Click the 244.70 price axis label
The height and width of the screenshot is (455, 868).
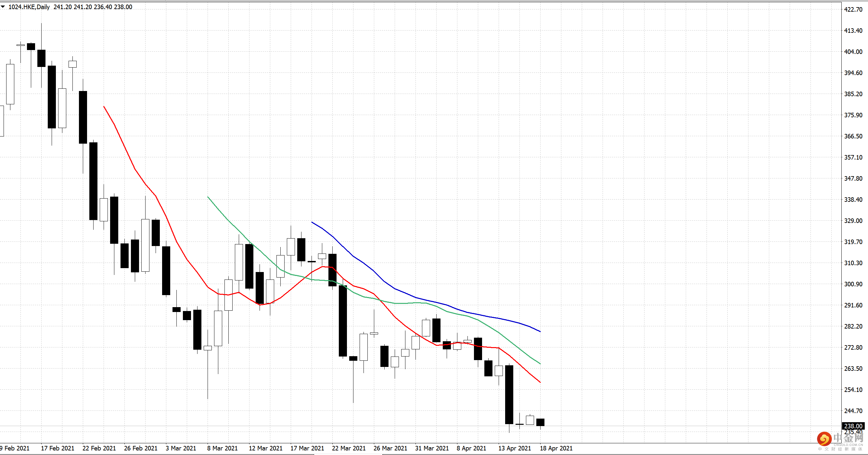853,411
